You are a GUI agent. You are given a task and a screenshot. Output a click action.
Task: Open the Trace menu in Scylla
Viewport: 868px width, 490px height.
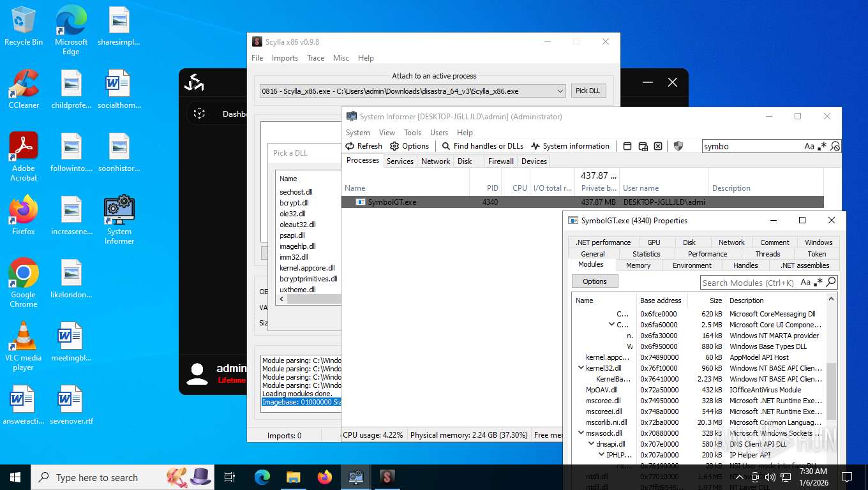point(315,58)
